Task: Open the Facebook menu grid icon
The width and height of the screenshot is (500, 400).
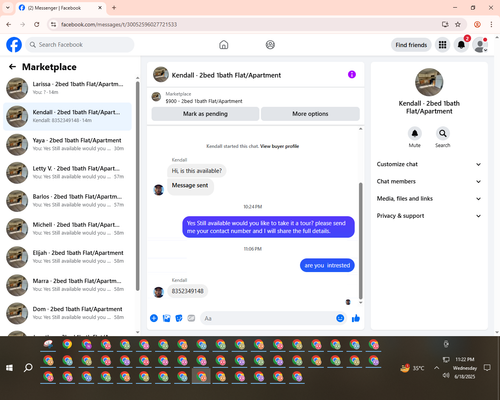Action: [442, 45]
